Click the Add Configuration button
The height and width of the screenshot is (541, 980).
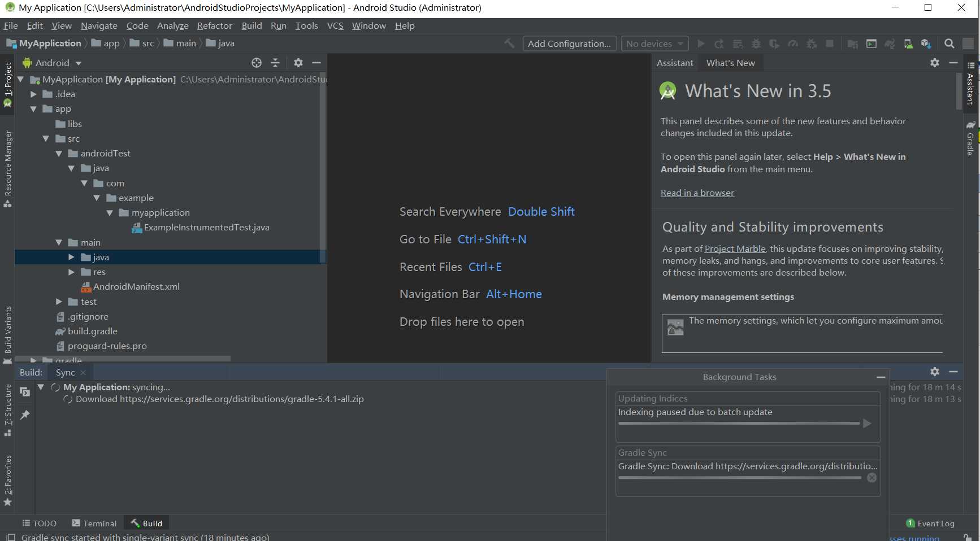tap(569, 43)
